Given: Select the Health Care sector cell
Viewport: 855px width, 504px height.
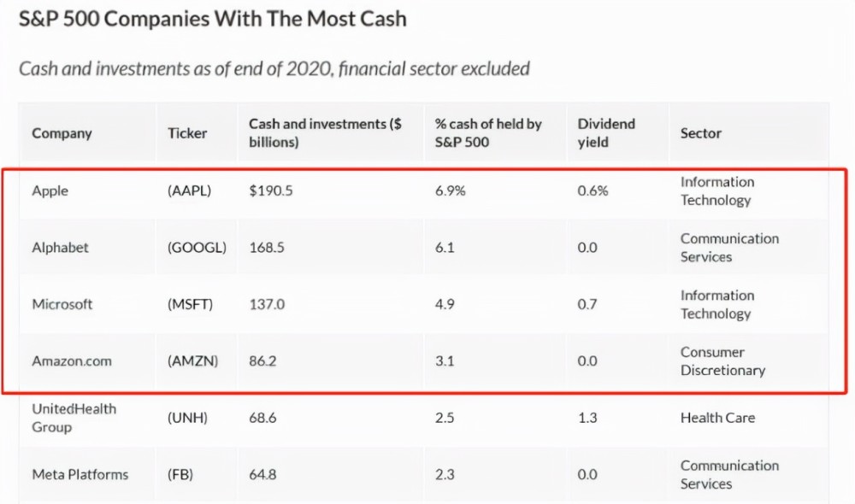Looking at the screenshot, I should click(717, 418).
